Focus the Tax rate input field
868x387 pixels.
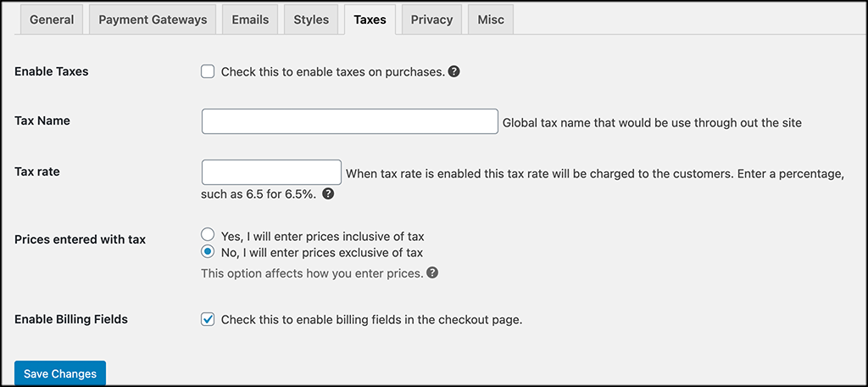pyautogui.click(x=271, y=172)
